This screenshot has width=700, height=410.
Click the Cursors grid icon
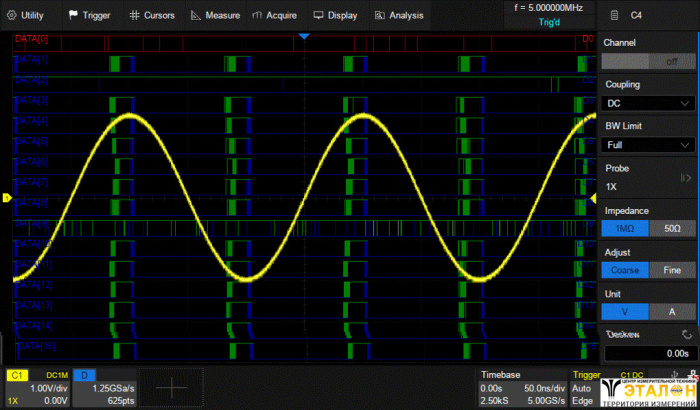pos(134,15)
